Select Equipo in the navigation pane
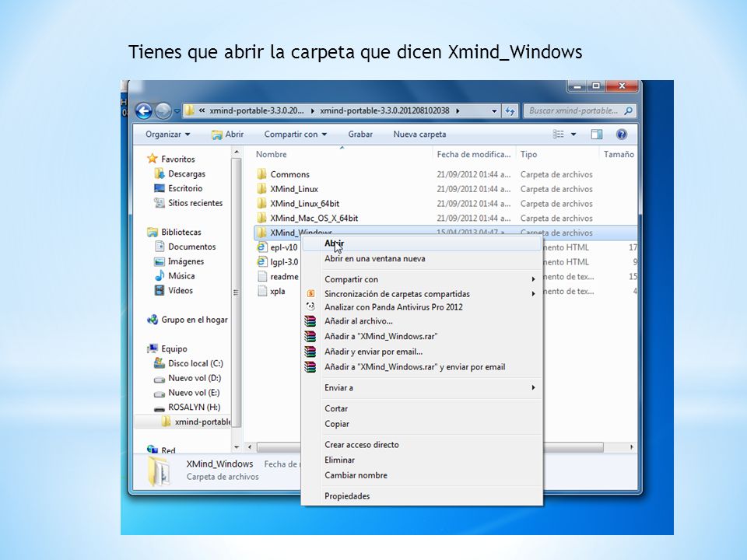This screenshot has width=747, height=560. [167, 349]
